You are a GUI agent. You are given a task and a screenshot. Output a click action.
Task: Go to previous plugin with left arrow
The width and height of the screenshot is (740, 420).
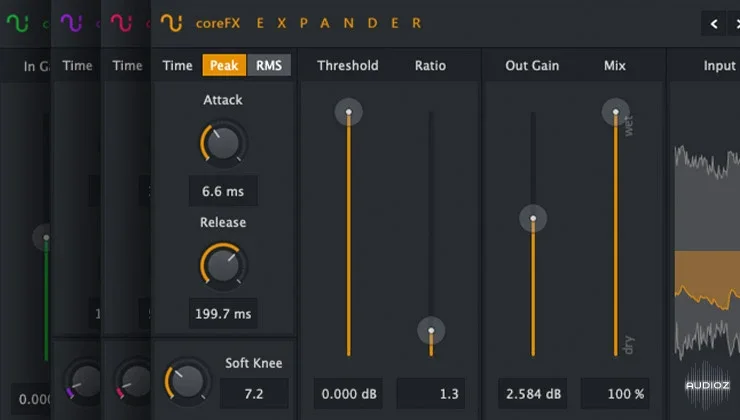pos(714,24)
